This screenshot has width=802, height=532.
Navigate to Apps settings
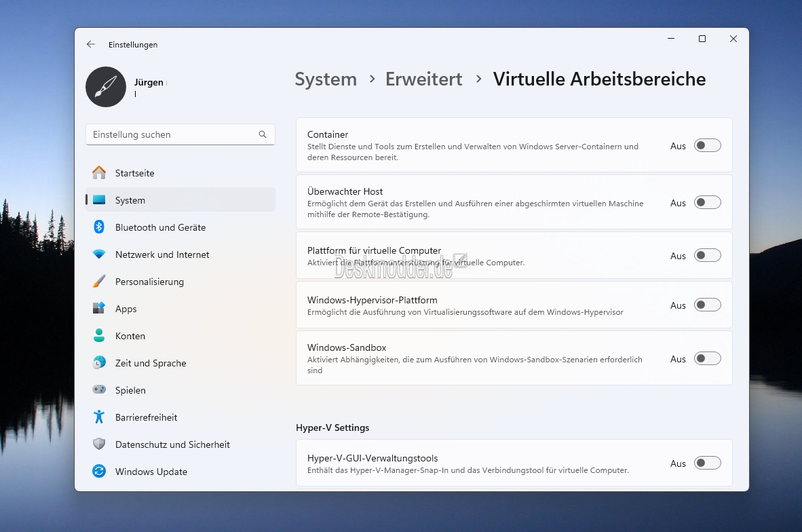pyautogui.click(x=180, y=309)
